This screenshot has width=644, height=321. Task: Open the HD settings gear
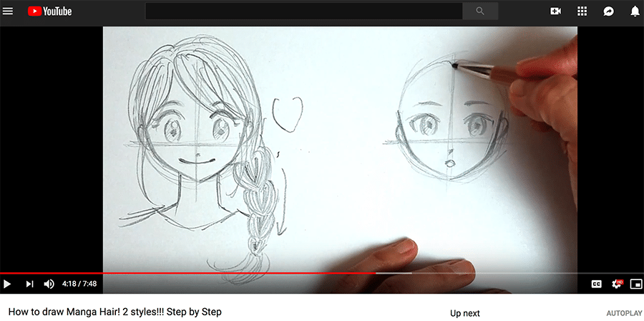click(x=617, y=284)
